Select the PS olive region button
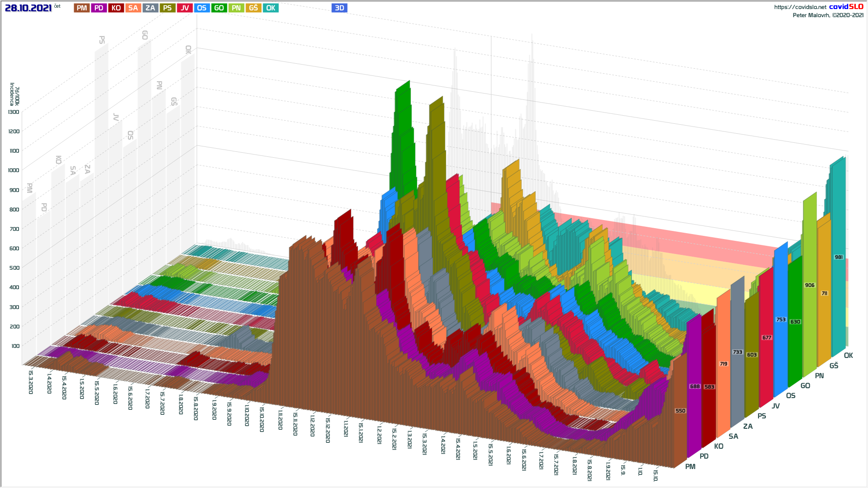The image size is (868, 488). point(167,8)
